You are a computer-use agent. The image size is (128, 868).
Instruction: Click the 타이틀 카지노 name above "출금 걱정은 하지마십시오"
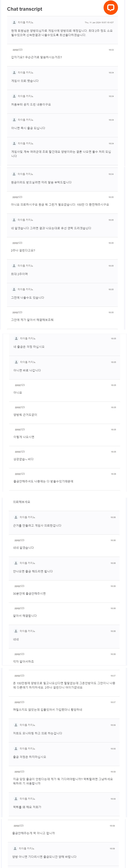[x=27, y=748]
